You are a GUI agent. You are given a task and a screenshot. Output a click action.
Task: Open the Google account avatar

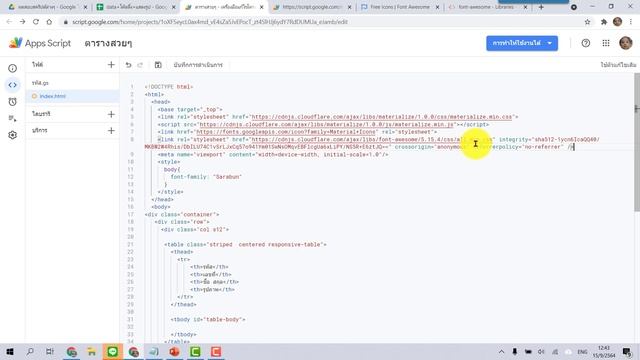625,43
